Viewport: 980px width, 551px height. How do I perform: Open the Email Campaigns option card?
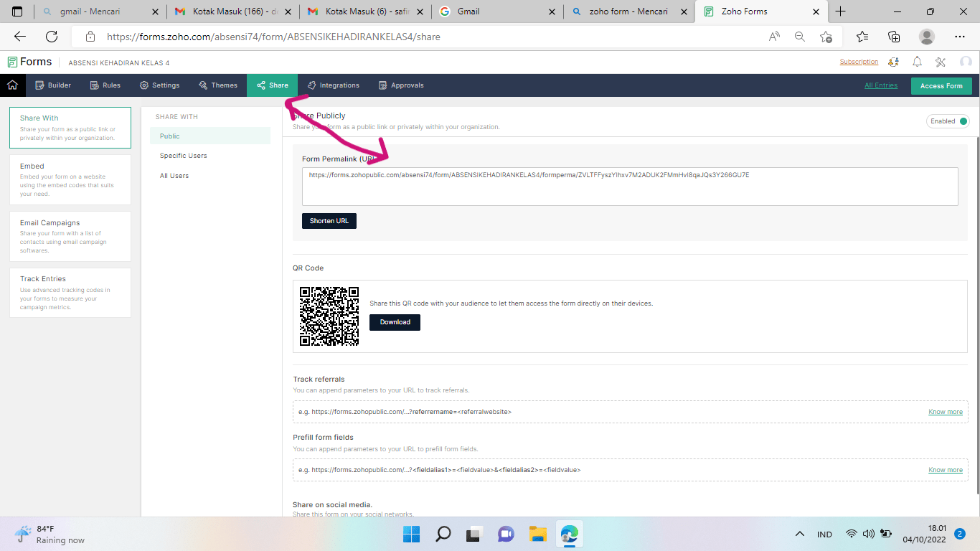tap(70, 236)
